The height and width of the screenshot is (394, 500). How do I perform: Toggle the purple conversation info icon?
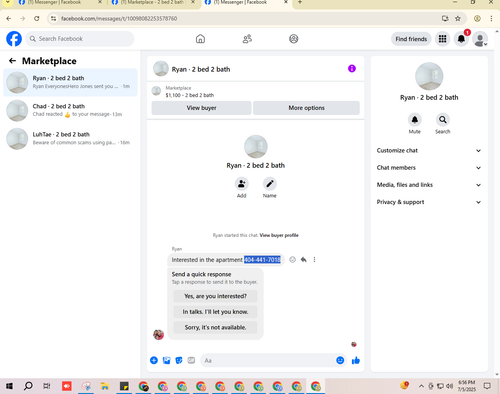(x=352, y=69)
